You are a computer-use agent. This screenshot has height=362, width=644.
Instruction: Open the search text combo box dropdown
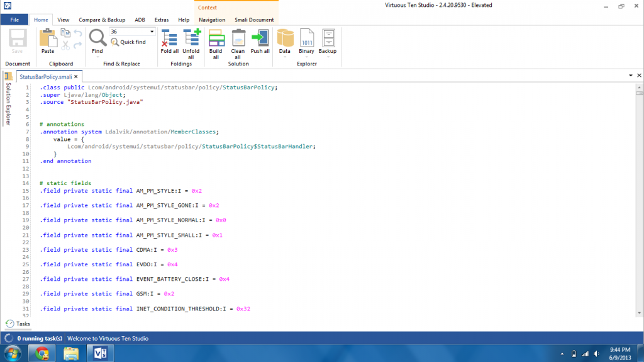point(152,31)
